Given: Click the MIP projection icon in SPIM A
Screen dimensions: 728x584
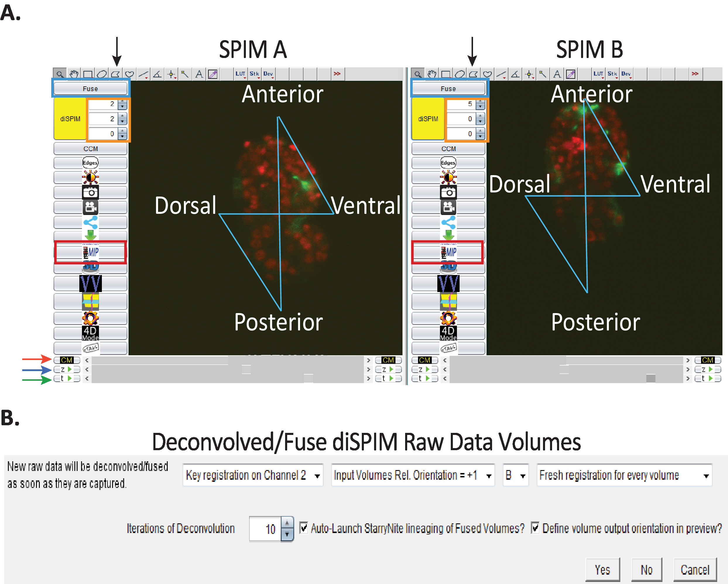Looking at the screenshot, I should [90, 252].
